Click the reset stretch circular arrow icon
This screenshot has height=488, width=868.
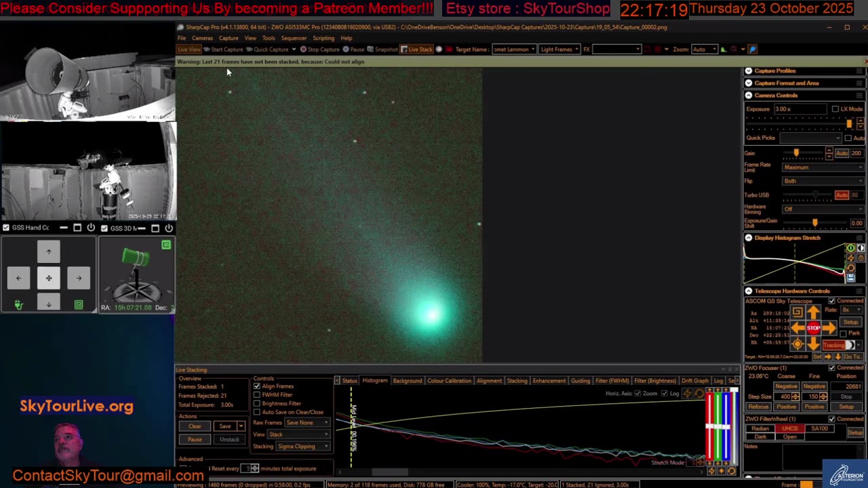pos(850,268)
